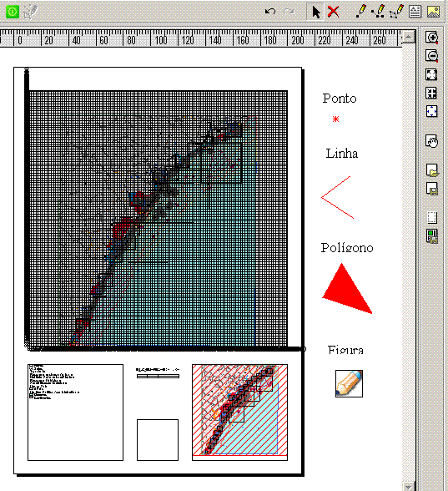
Task: Click the insert picture icon
Action: pyautogui.click(x=433, y=12)
